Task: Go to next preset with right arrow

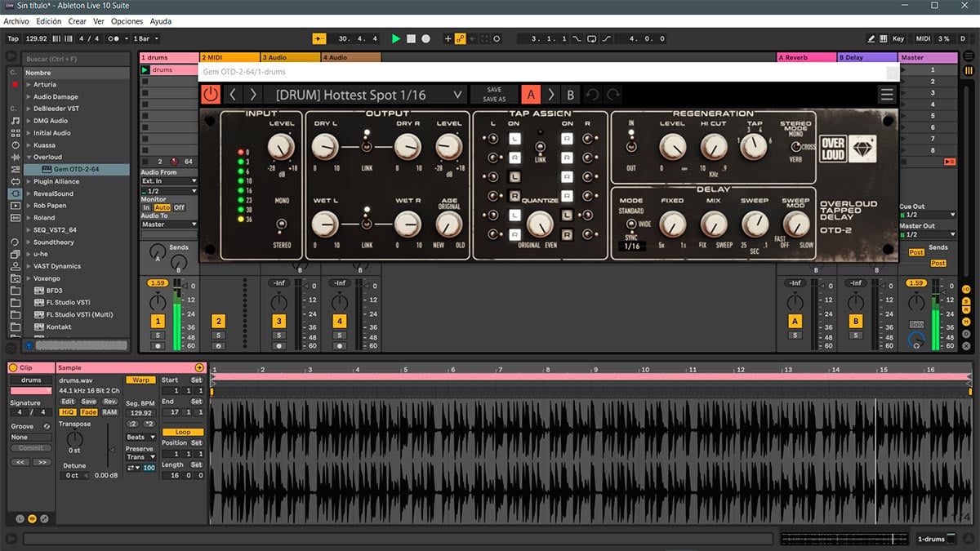Action: (x=253, y=95)
